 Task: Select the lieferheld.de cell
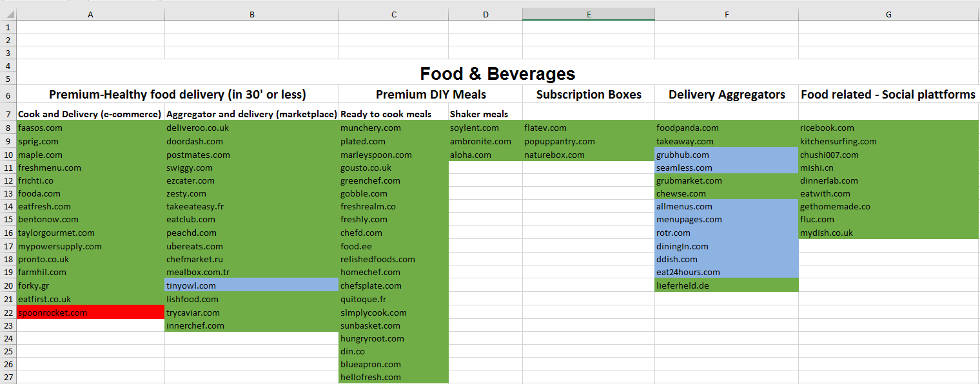[727, 285]
